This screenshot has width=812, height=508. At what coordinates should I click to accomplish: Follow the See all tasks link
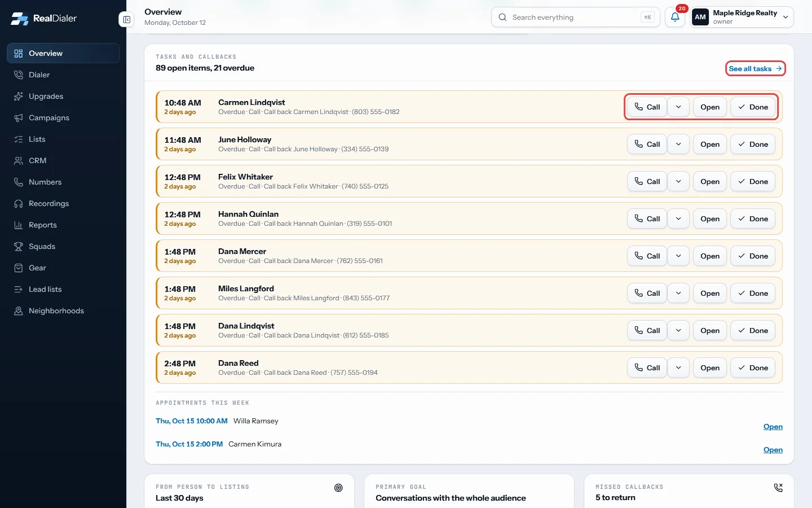[x=755, y=69]
